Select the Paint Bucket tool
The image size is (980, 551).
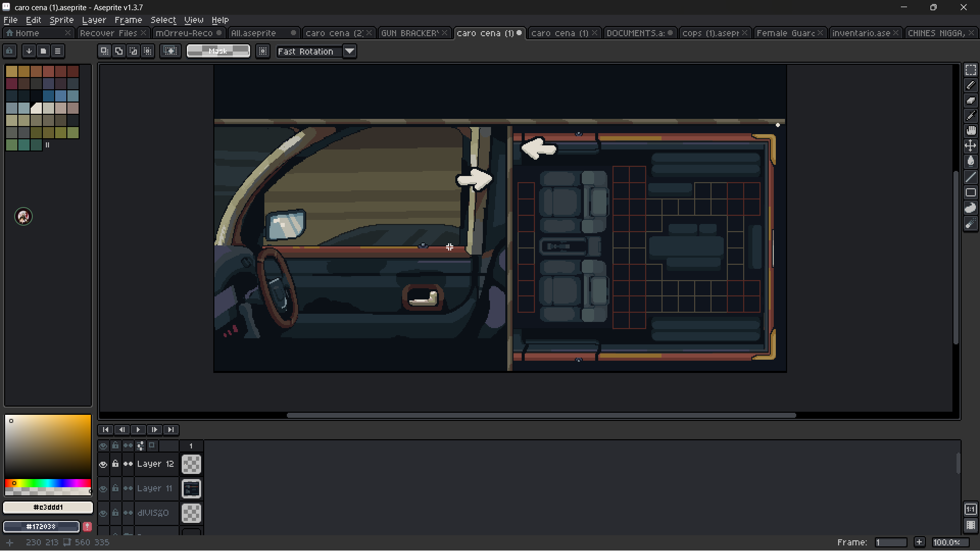coord(970,162)
